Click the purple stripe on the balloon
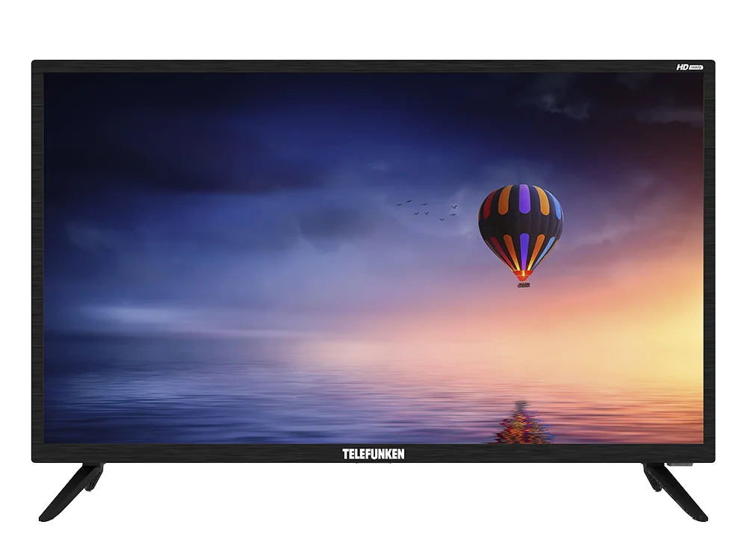This screenshot has width=747, height=560. [524, 202]
